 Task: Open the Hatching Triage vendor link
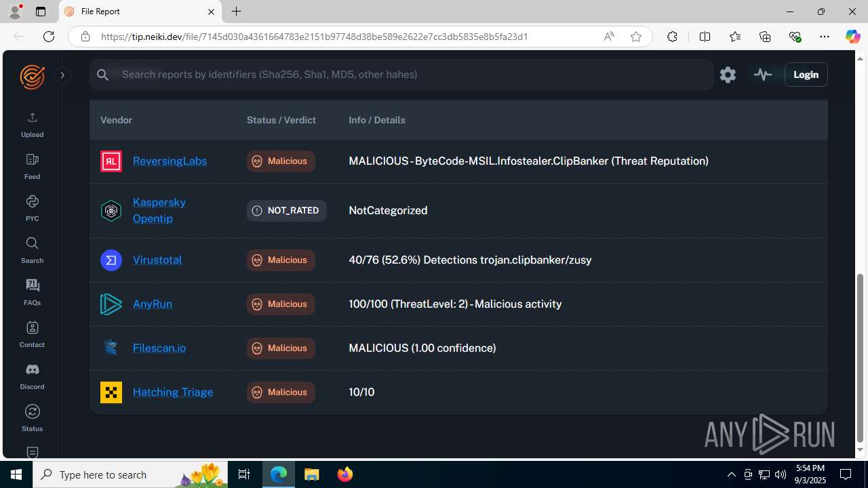[173, 392]
